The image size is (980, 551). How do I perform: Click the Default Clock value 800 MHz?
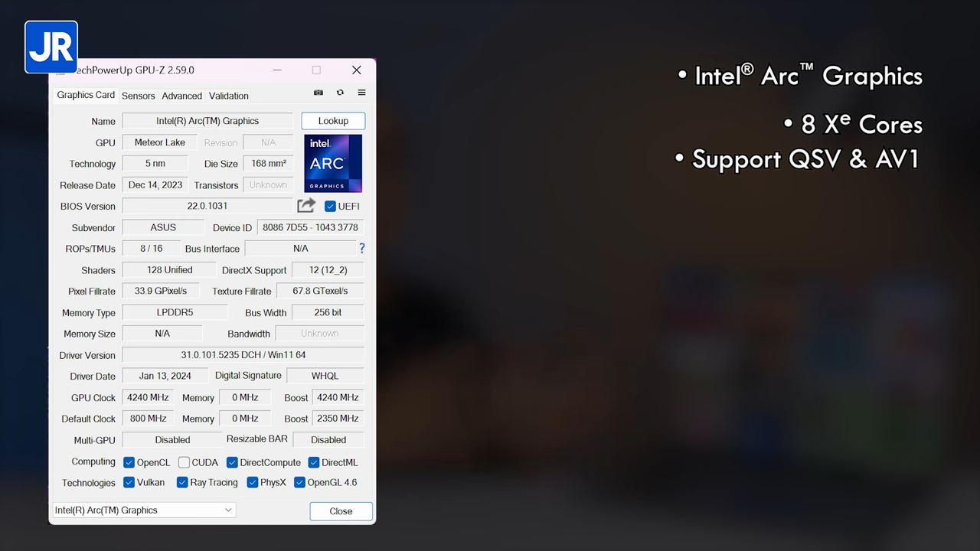pos(148,419)
